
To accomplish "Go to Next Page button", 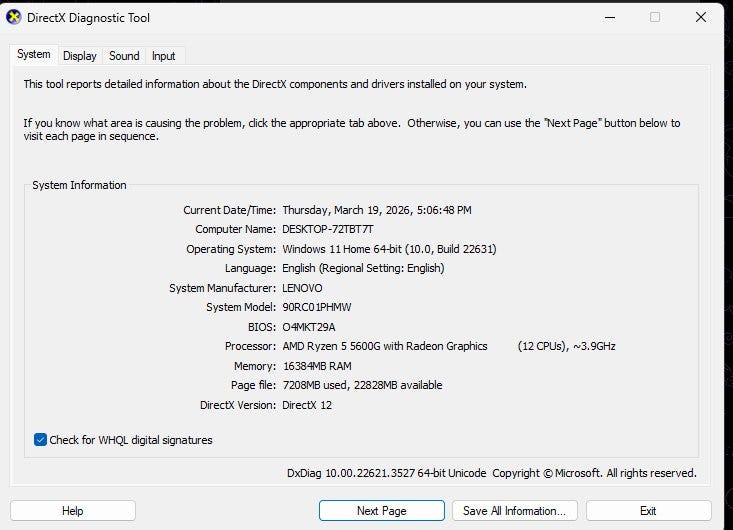I will coord(382,511).
